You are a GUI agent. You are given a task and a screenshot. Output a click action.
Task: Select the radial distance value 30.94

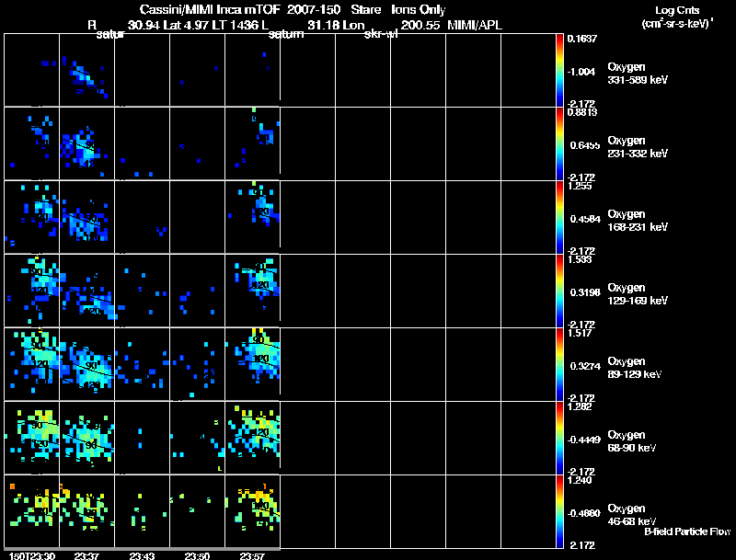[x=144, y=26]
